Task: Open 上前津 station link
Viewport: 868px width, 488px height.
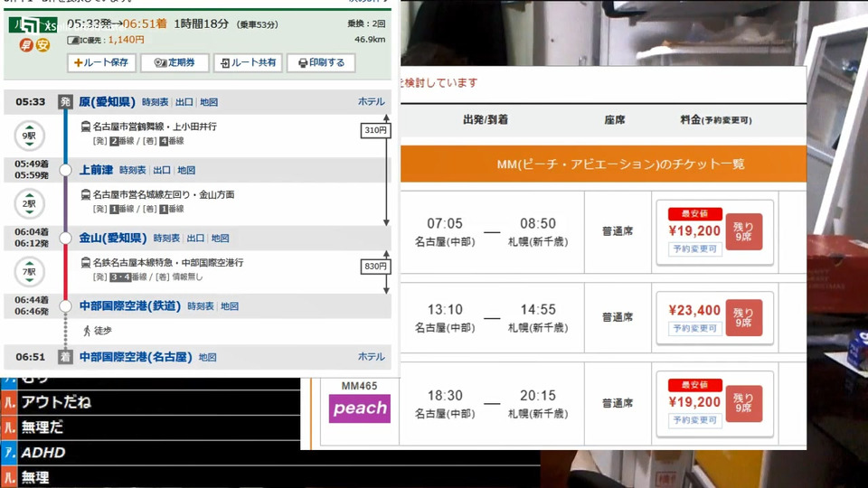Action: pos(96,170)
